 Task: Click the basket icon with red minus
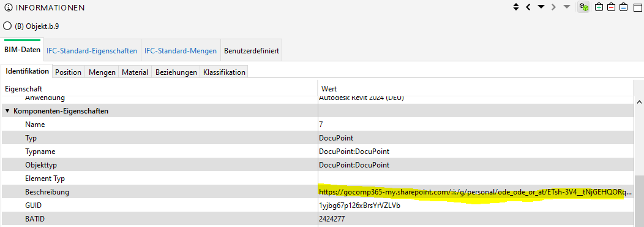[611, 7]
